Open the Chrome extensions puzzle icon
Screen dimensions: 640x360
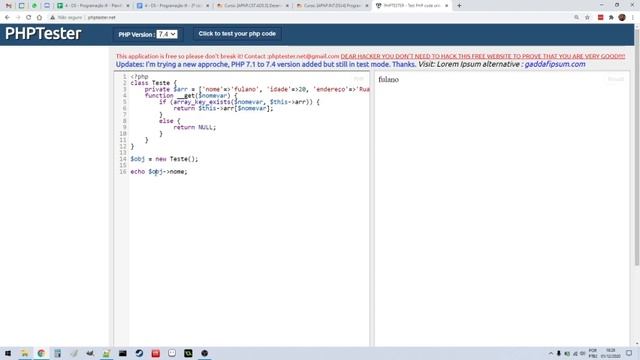611,18
